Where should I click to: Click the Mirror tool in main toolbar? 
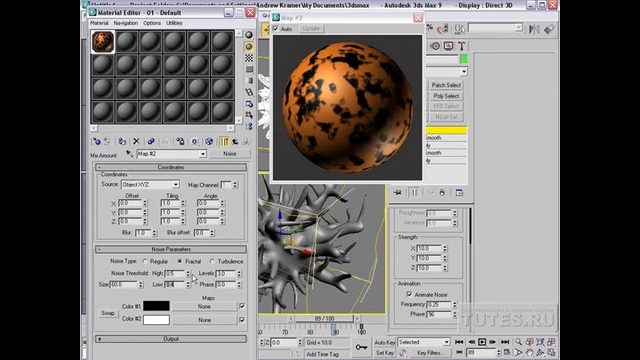point(534,29)
